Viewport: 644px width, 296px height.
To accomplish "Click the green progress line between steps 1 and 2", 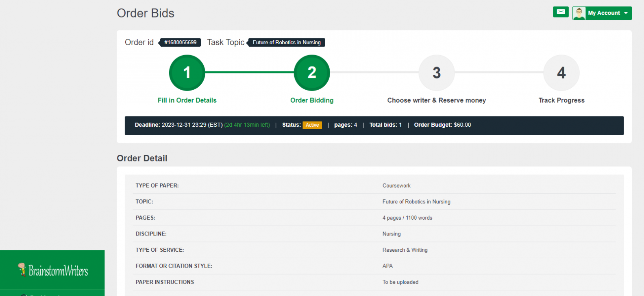I will click(249, 72).
